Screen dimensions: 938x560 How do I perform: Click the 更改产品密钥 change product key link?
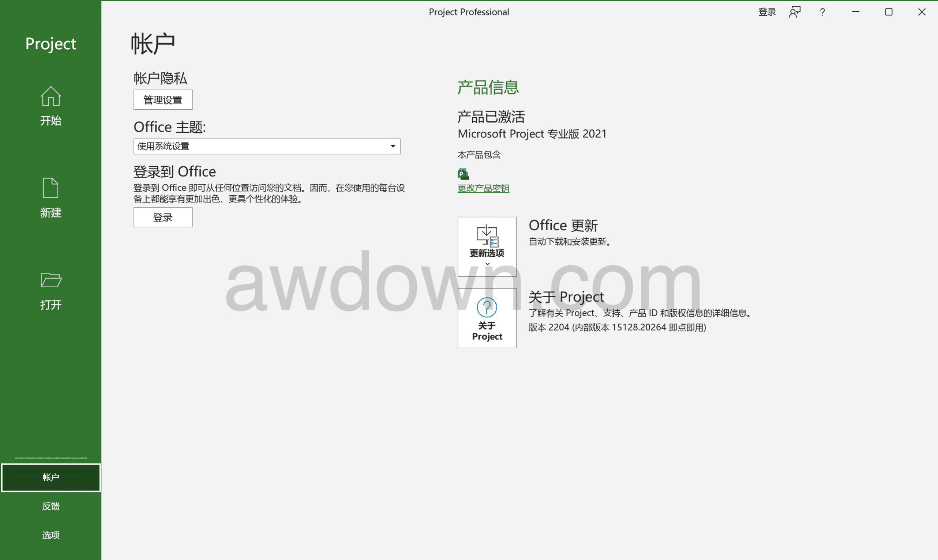[x=483, y=188]
